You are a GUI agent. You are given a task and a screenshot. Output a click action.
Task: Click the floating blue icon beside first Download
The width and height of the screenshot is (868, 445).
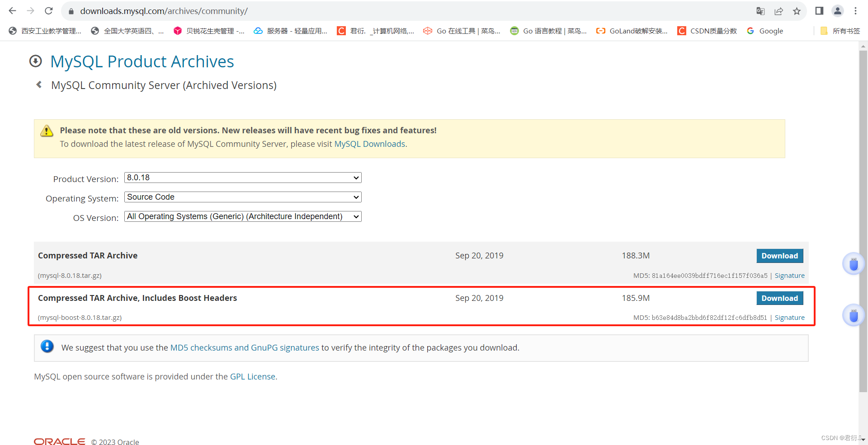tap(854, 264)
